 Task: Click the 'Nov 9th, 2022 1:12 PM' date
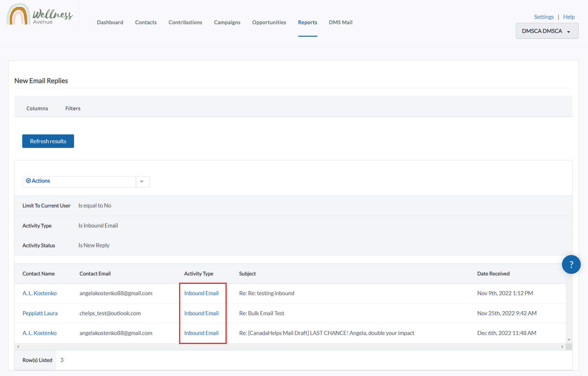coord(505,293)
